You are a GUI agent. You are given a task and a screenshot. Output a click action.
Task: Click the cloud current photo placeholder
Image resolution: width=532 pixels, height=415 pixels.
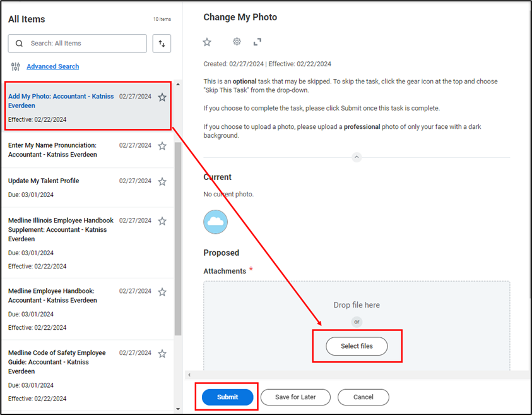click(x=216, y=222)
